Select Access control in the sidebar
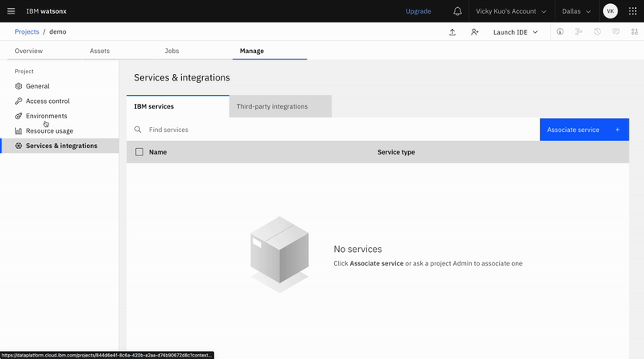Screen dimensions: 644x359 pos(47,101)
